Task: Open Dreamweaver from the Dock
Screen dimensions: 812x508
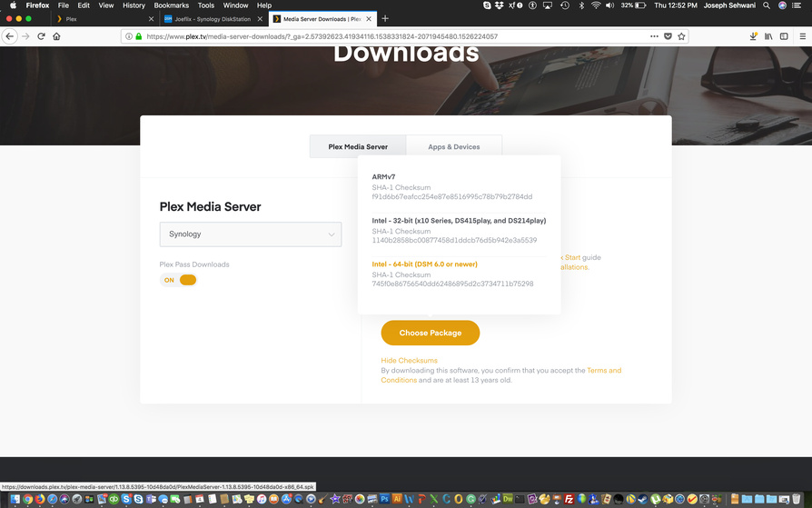Action: 508,499
